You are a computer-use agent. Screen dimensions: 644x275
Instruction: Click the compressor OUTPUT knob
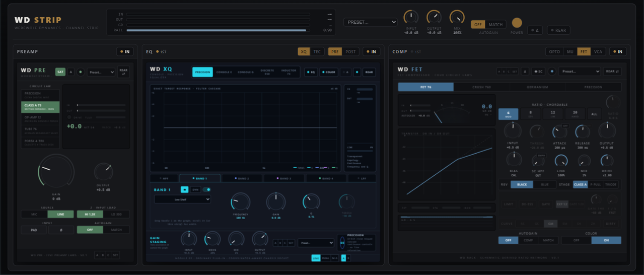607,131
